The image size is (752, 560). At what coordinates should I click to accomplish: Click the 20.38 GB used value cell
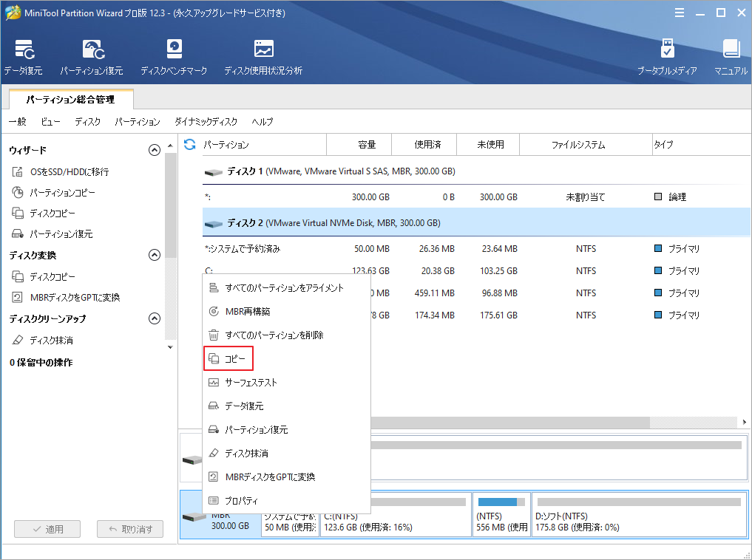(x=438, y=271)
